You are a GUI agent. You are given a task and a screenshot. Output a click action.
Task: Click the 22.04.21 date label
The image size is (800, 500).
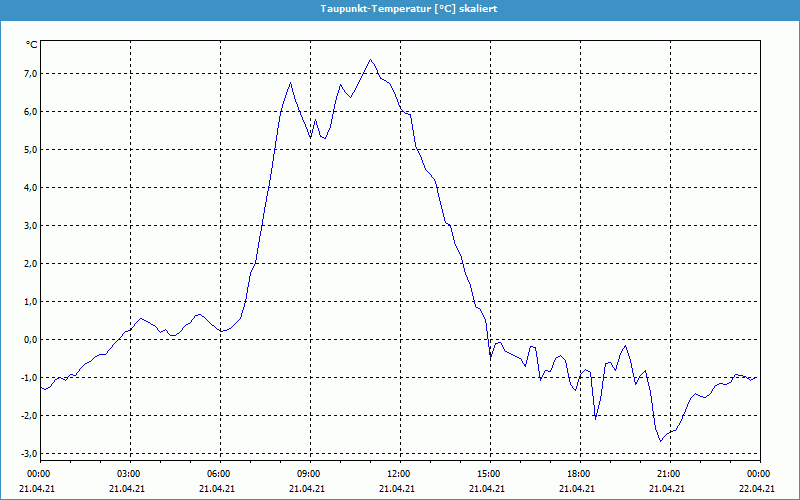[x=758, y=489]
